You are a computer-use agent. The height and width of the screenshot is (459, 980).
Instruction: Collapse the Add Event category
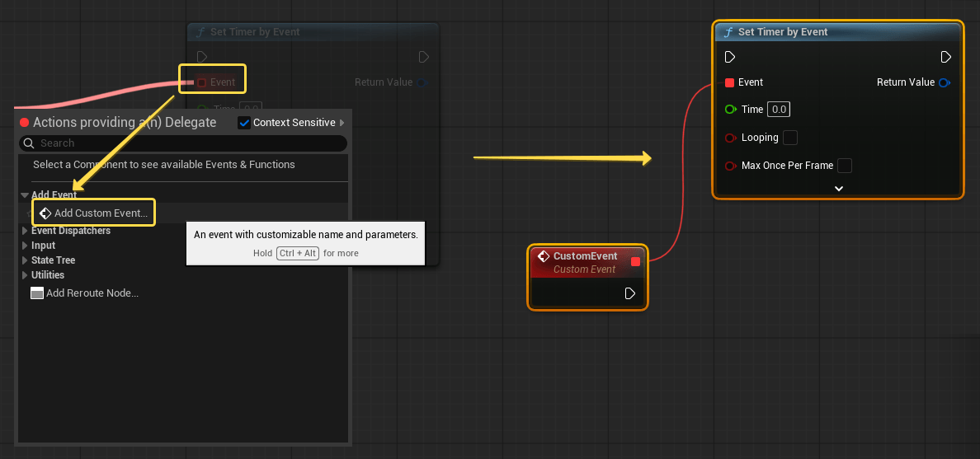click(x=25, y=195)
